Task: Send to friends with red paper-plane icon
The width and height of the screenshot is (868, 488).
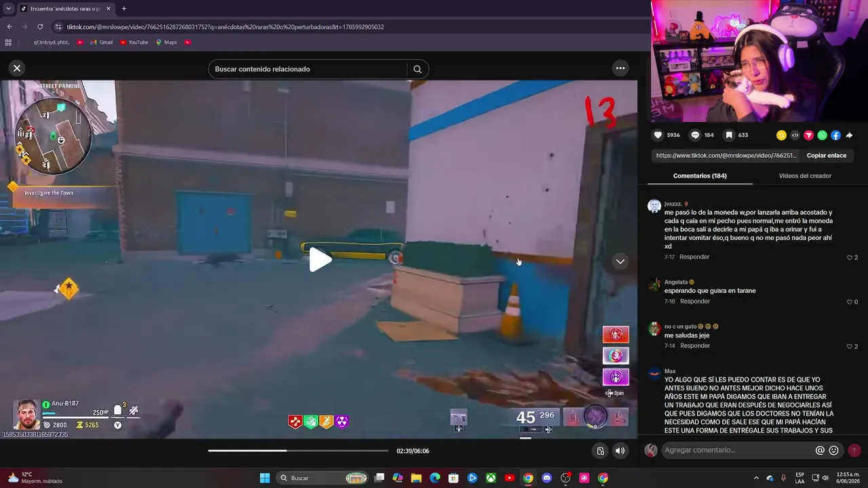Action: coord(808,136)
